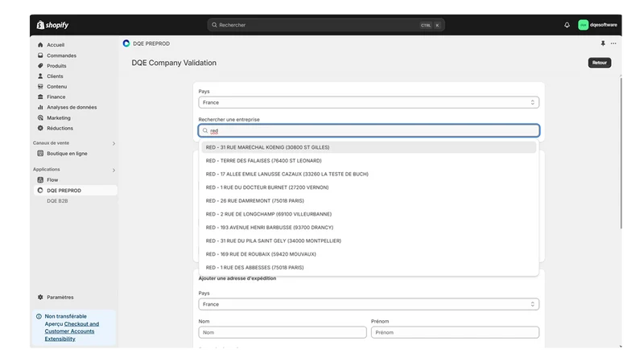644x362 pixels.
Task: Open the notifications bell
Action: click(x=567, y=25)
